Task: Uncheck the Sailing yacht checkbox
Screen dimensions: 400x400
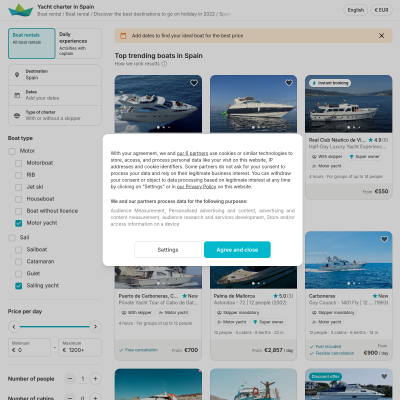Action: [19, 286]
